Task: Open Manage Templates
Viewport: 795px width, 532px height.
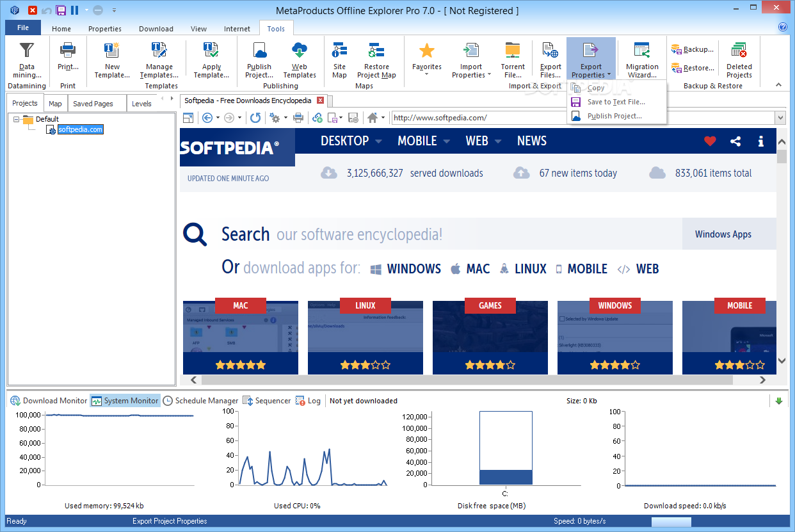Action: coord(159,60)
